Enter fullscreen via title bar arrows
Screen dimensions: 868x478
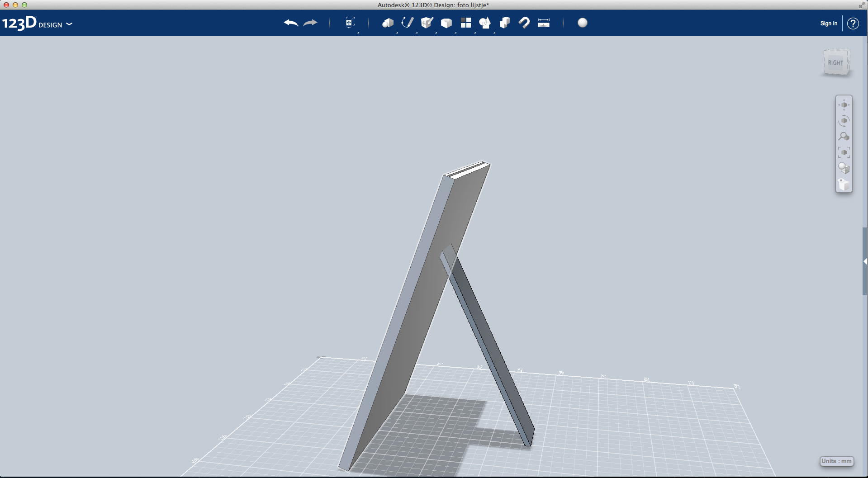click(862, 5)
